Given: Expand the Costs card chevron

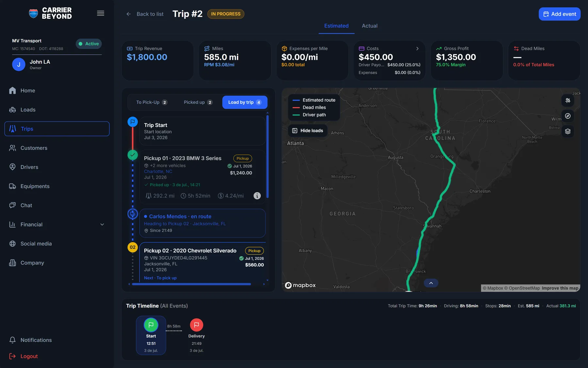Looking at the screenshot, I should pos(417,48).
